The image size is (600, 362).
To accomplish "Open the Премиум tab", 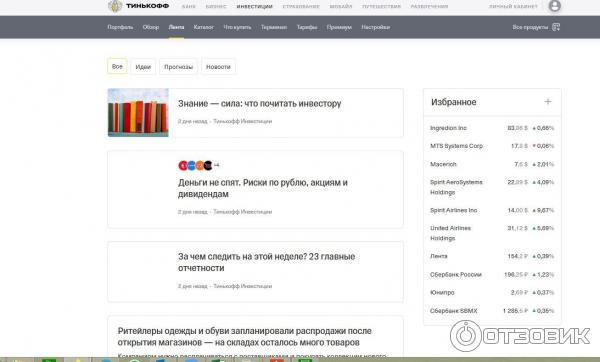I will 339,27.
